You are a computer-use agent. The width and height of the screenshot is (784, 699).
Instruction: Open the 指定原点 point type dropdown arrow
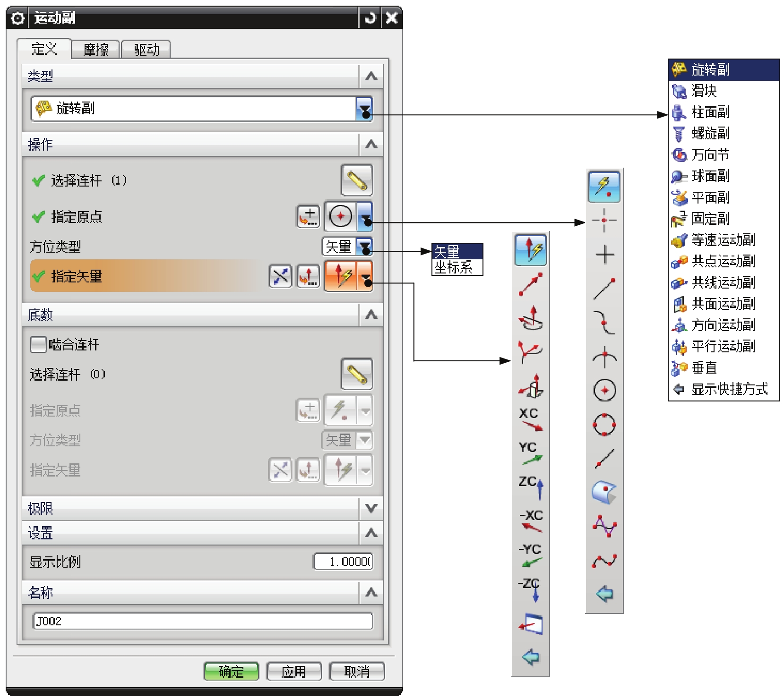tap(365, 217)
